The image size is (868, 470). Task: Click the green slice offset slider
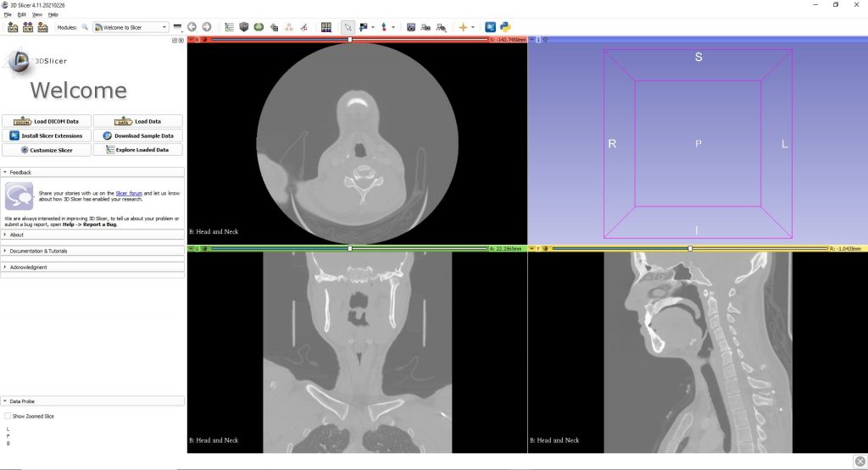pyautogui.click(x=349, y=249)
